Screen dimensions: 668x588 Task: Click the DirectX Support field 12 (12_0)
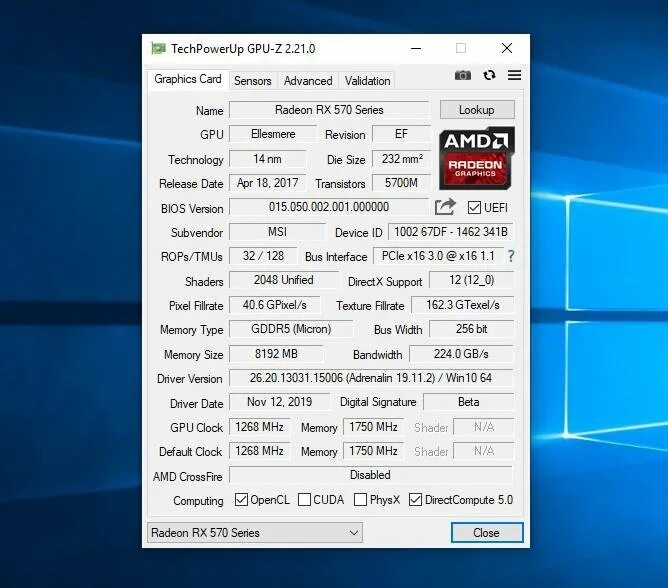tap(472, 280)
